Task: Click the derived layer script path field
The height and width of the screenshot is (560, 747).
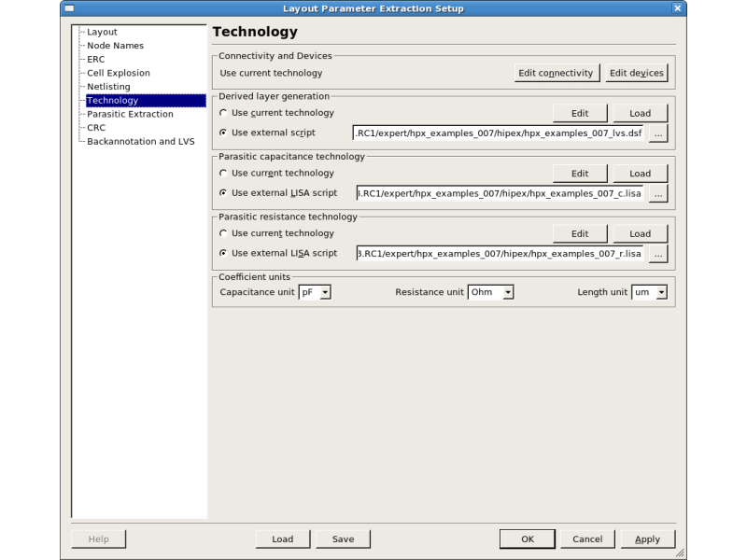Action: pyautogui.click(x=499, y=133)
